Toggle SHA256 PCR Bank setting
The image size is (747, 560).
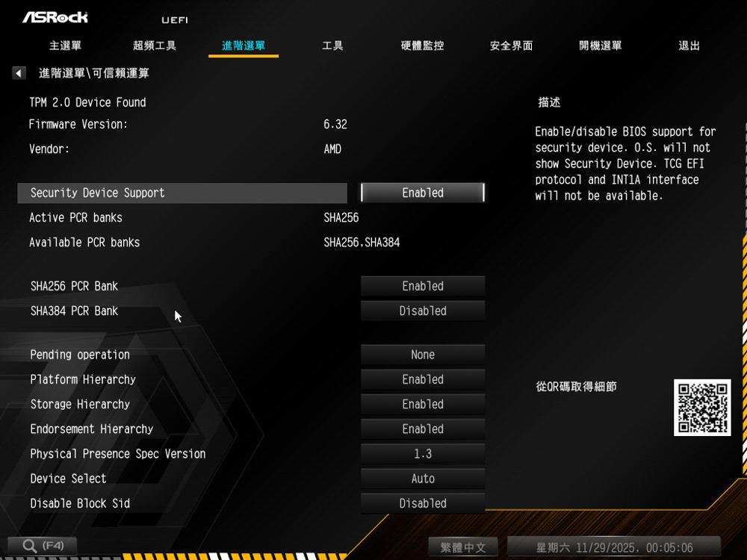(x=423, y=286)
